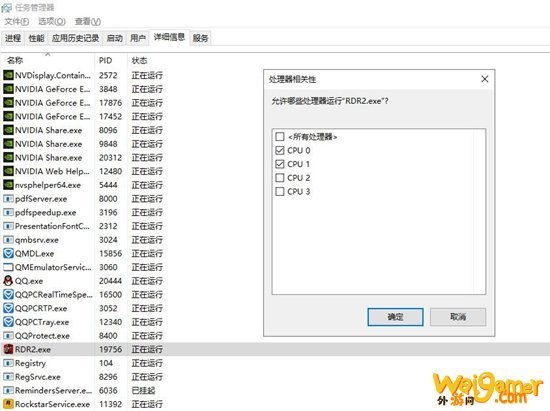Screen dimensions: 550x411
Task: Click the pdfServer.exe process icon
Action: coord(8,198)
